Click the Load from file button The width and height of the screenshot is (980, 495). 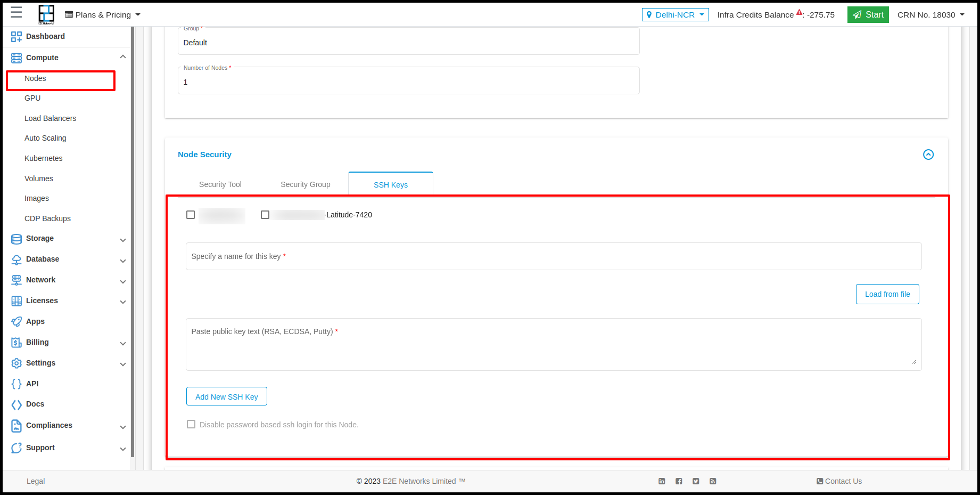(887, 294)
